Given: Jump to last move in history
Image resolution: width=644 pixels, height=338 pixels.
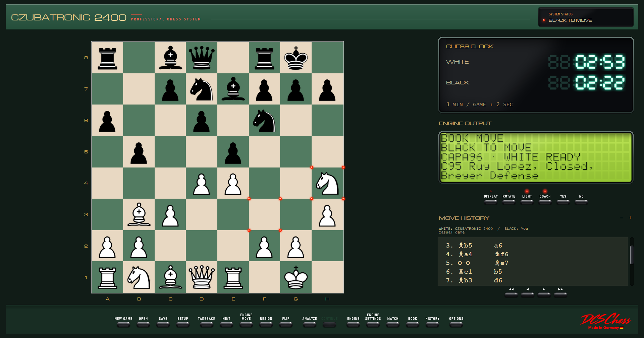Looking at the screenshot, I should click(x=560, y=294).
